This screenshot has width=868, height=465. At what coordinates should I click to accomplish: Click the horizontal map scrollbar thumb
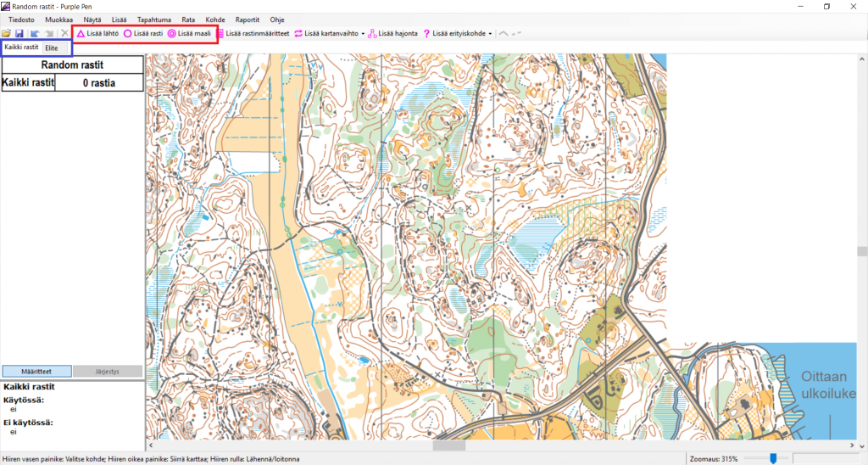[449, 445]
